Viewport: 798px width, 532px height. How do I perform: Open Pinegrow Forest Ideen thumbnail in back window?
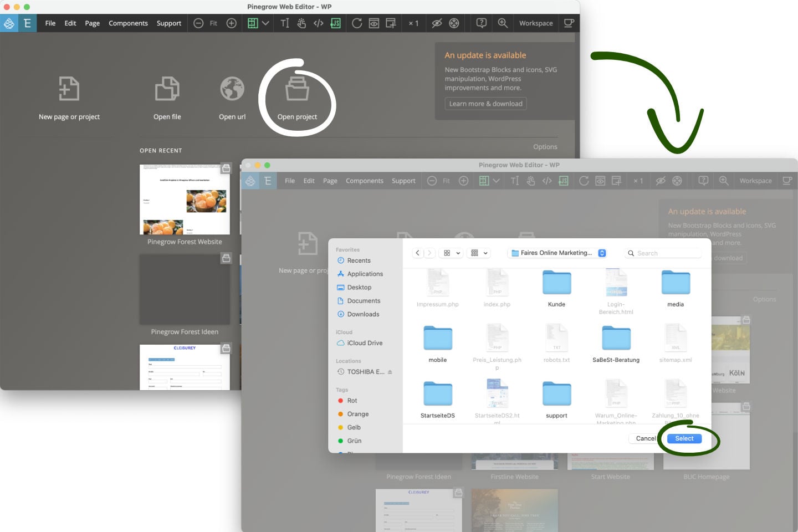185,289
